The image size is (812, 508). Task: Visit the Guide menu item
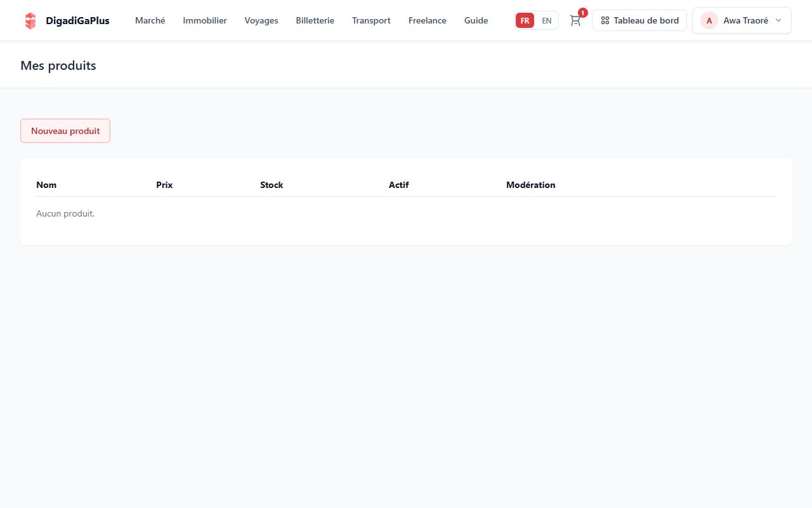point(476,20)
